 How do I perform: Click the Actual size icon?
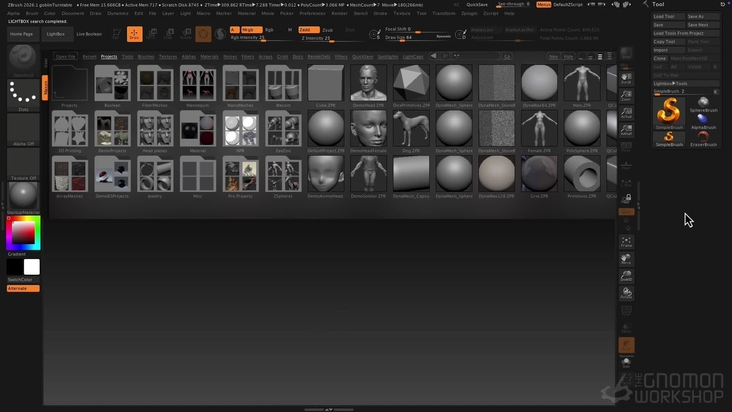pos(626,113)
